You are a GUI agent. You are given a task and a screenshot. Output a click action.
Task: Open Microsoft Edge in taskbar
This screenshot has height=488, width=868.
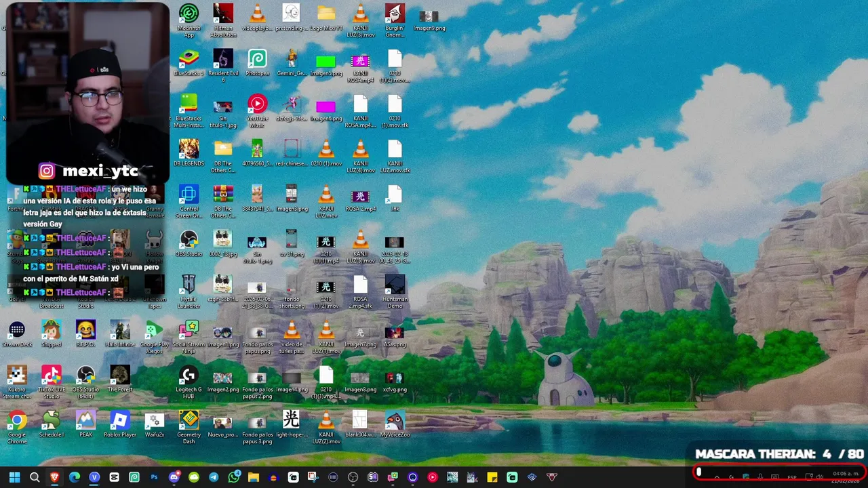point(75,477)
